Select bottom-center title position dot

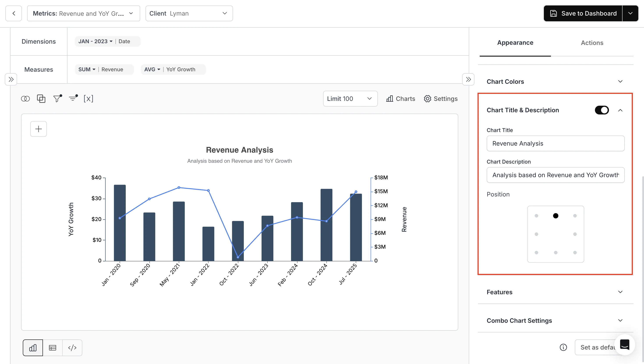(556, 253)
